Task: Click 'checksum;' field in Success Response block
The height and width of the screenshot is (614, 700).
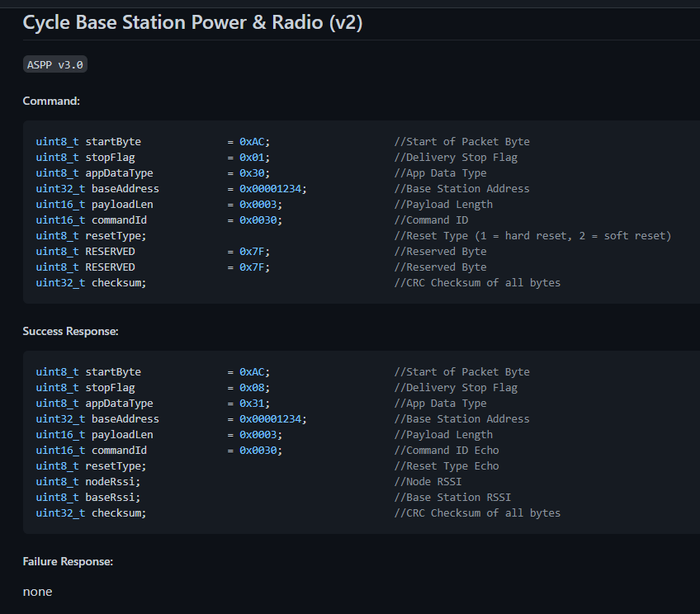Action: (119, 513)
